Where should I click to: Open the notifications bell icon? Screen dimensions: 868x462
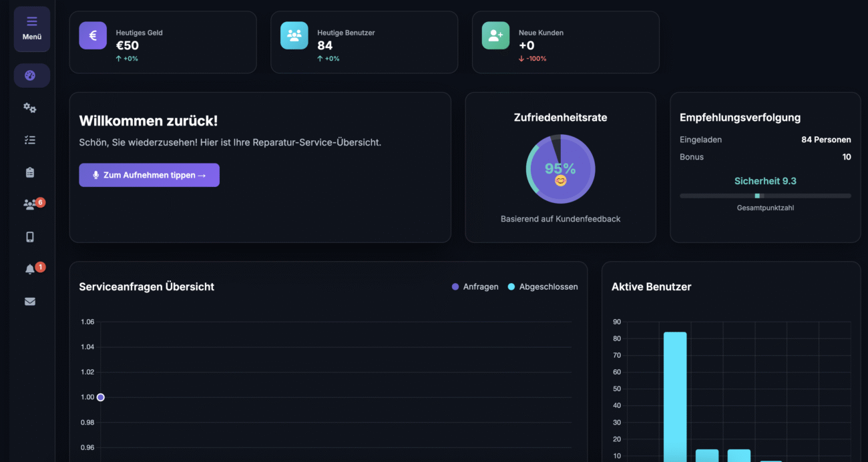[x=30, y=269]
